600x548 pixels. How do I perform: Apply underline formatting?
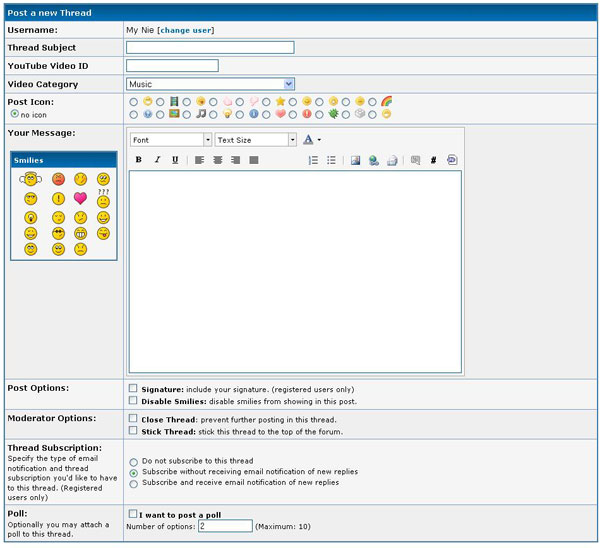pyautogui.click(x=175, y=160)
